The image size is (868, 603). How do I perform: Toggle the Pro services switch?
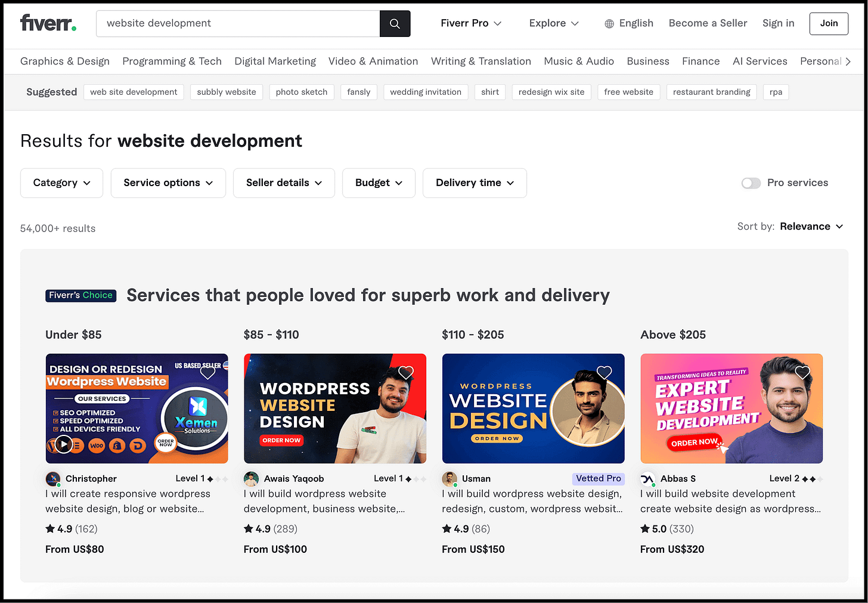[x=751, y=183]
